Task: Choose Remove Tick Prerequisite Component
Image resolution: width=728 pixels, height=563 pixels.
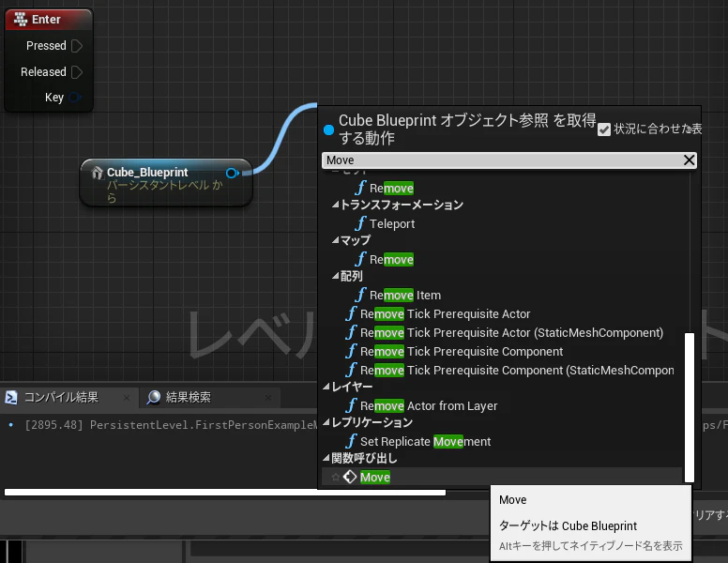Action: [462, 352]
